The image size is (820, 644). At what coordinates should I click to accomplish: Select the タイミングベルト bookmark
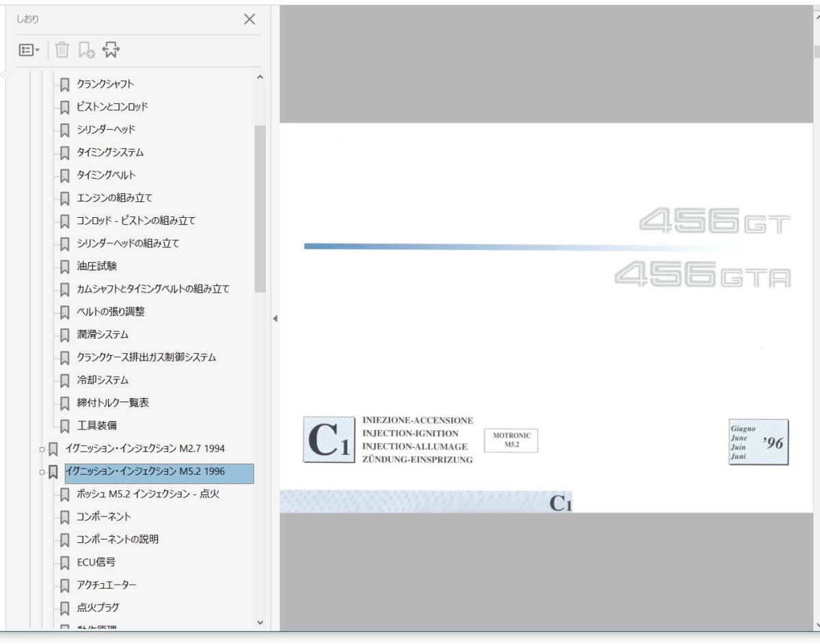(106, 175)
